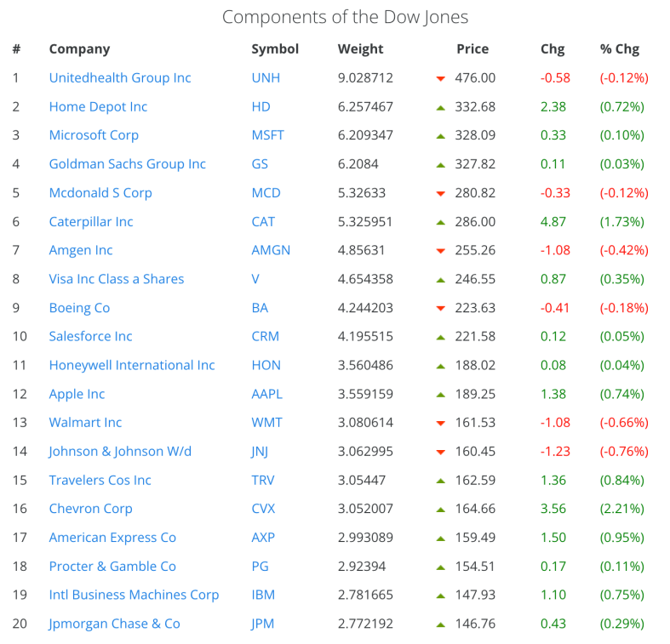Click percent change (1.73%) for Caterpillar

621,222
